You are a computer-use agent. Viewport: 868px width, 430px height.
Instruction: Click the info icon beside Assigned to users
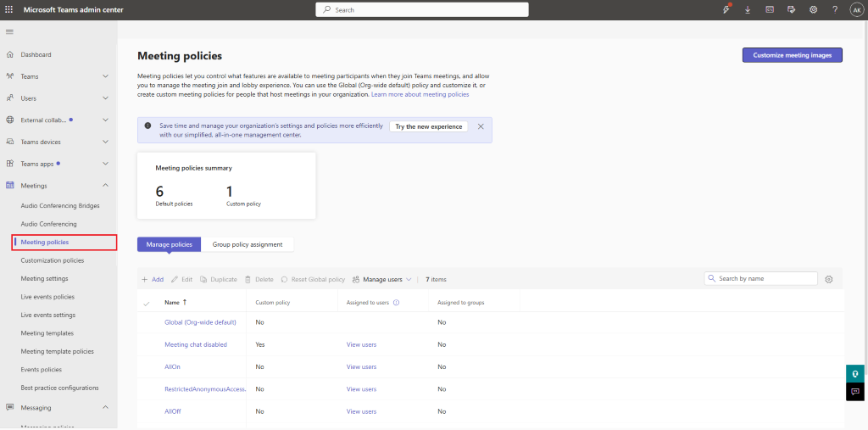pyautogui.click(x=397, y=303)
